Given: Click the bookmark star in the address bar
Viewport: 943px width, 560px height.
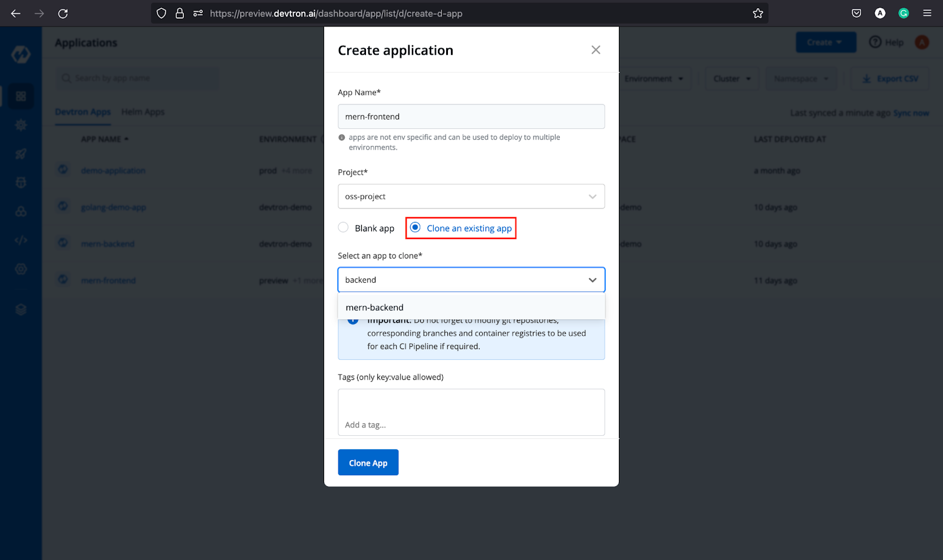Looking at the screenshot, I should tap(758, 13).
